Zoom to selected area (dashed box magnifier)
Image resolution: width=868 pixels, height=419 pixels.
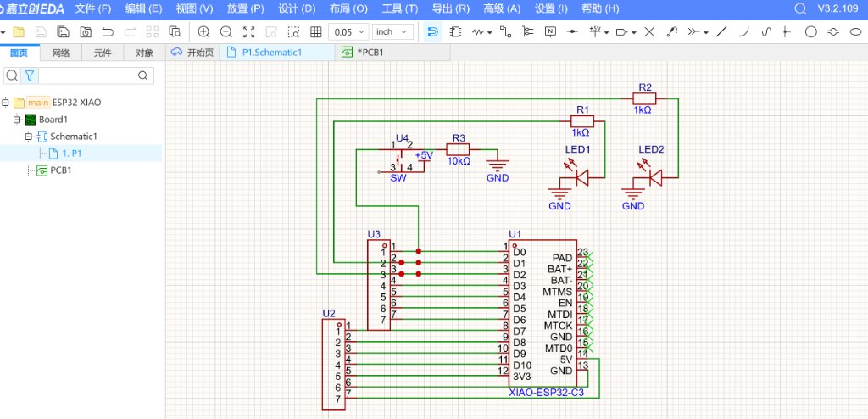tap(293, 32)
